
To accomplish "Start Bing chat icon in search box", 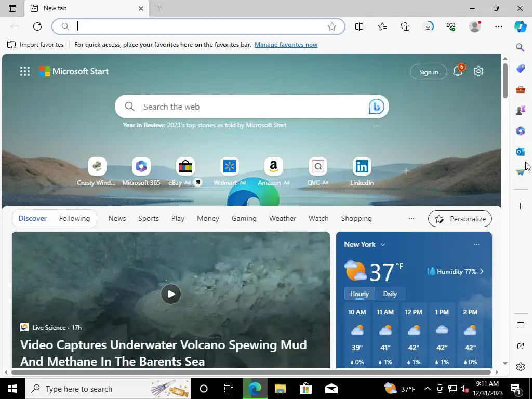I will 376,107.
